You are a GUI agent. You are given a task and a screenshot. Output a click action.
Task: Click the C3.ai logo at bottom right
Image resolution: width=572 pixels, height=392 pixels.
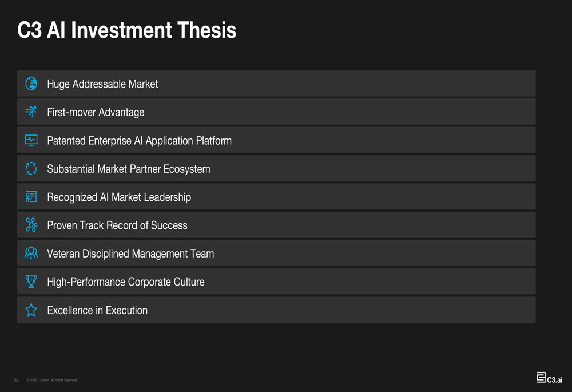(549, 378)
